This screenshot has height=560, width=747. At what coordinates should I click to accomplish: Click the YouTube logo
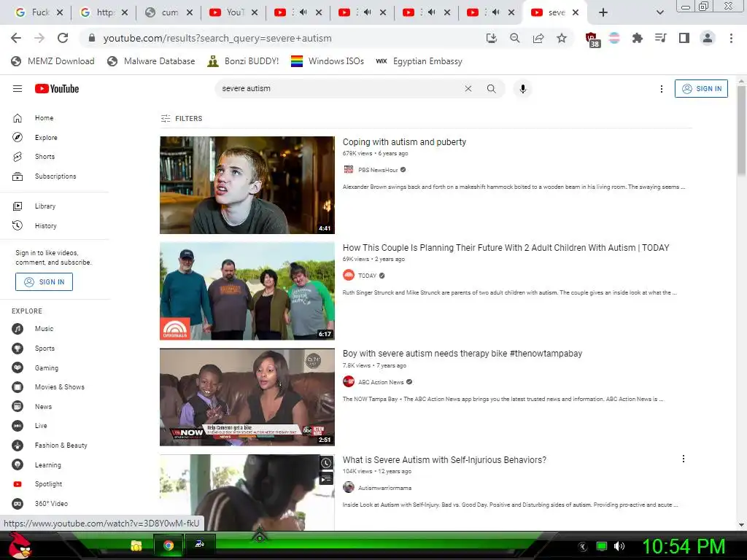point(57,88)
